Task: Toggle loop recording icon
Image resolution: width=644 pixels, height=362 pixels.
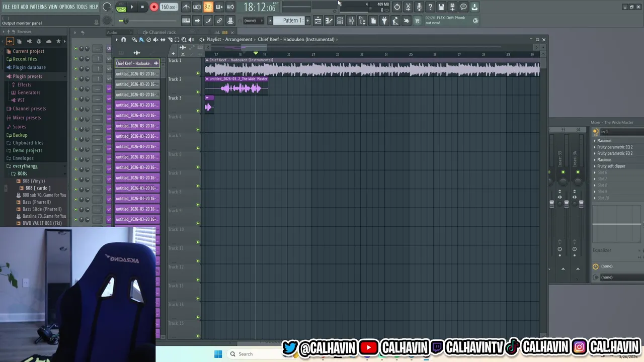Action: (230, 7)
